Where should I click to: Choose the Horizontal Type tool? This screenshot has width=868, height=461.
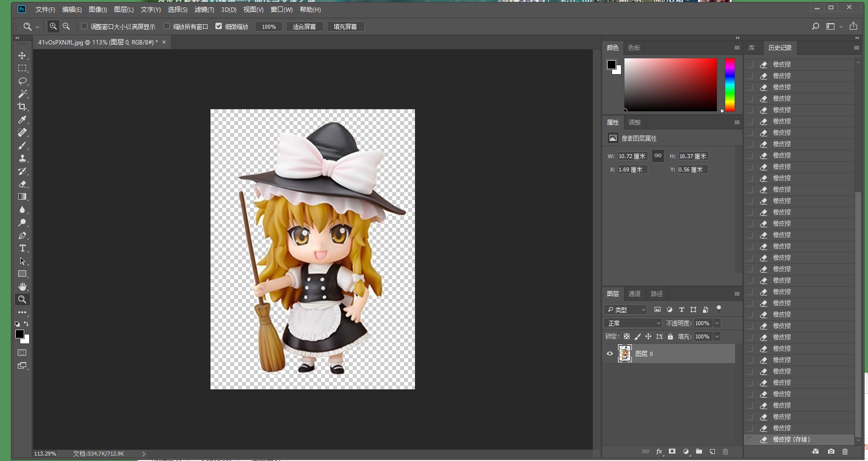(22, 248)
